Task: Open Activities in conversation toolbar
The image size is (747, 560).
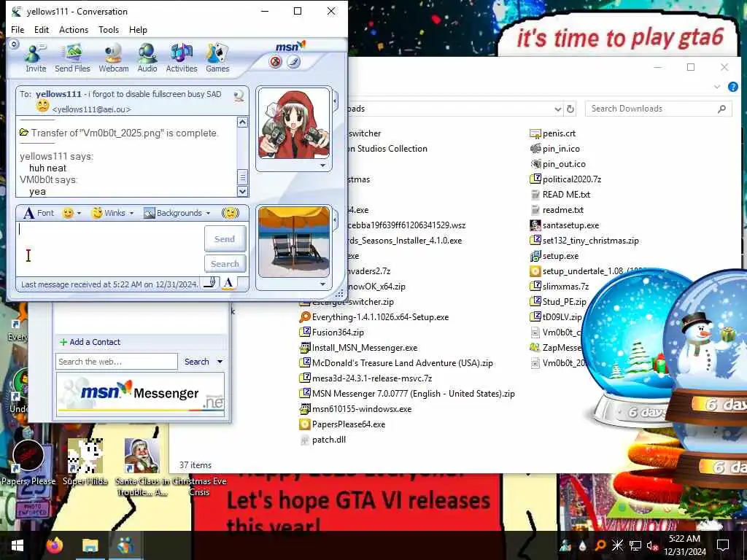Action: click(x=182, y=58)
